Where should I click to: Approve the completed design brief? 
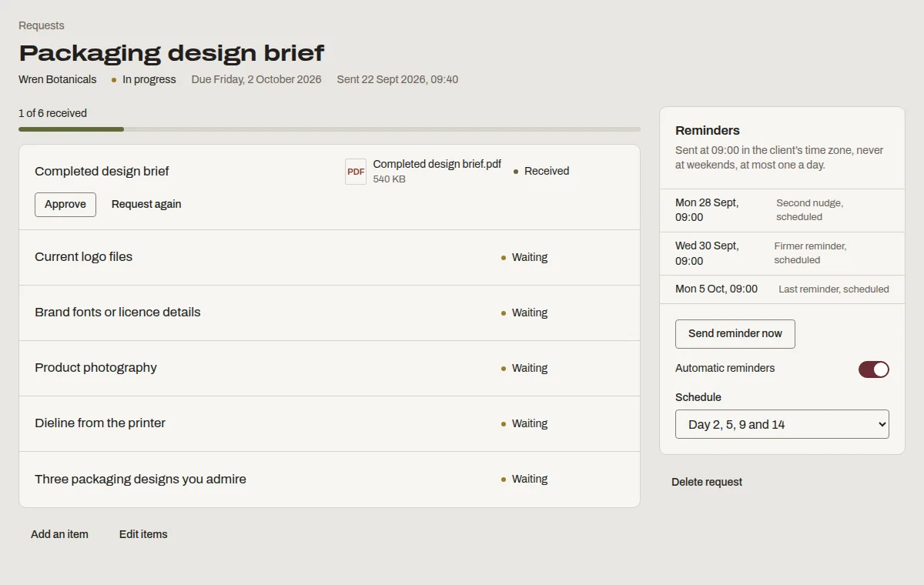point(65,205)
